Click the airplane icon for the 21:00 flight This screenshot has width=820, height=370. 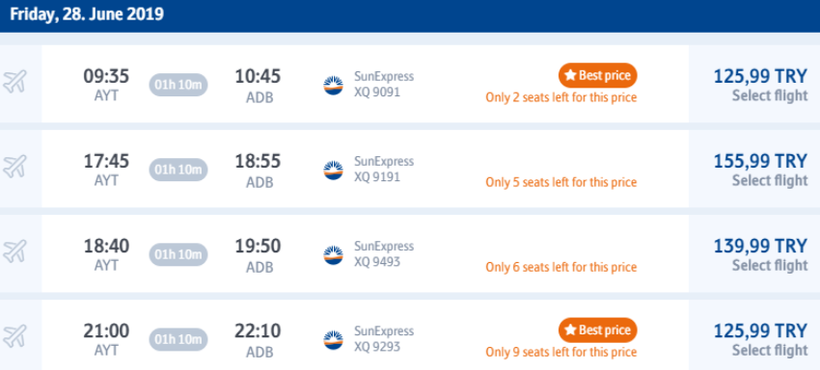click(15, 336)
